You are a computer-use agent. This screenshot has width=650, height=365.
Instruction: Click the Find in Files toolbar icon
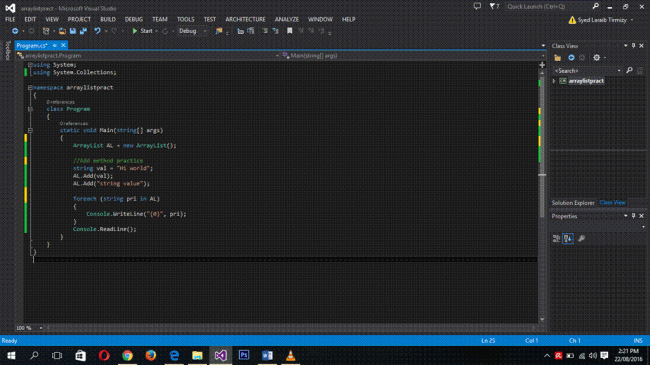pos(218,31)
